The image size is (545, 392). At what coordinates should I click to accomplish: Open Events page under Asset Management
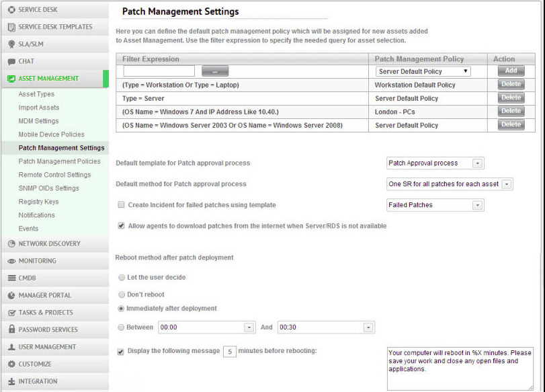28,229
